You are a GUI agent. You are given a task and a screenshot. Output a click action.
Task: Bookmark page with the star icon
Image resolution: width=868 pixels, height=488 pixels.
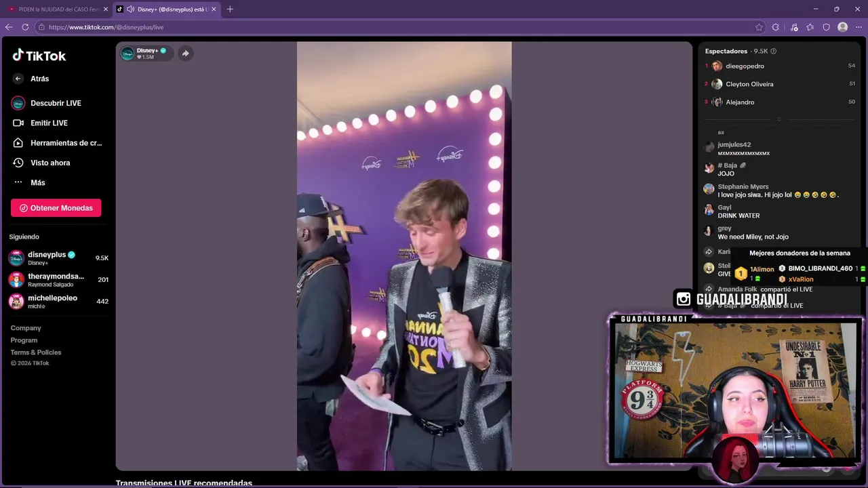click(x=759, y=27)
